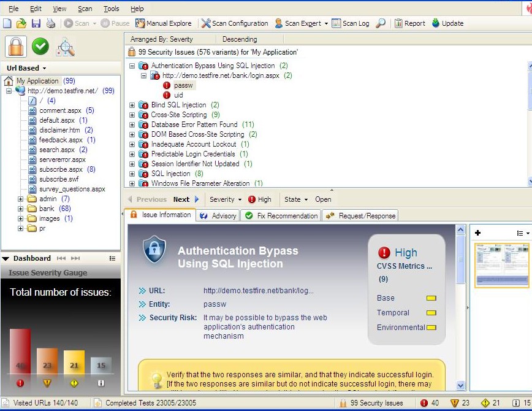This screenshot has height=411, width=532.
Task: Click the Save scan toolbar icon
Action: (36, 23)
